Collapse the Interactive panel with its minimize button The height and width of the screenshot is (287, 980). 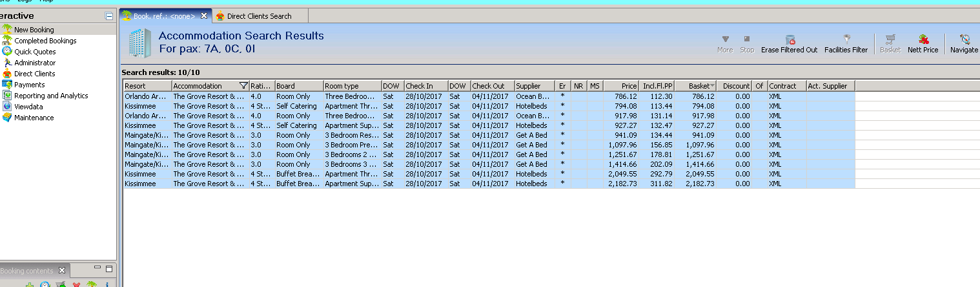pos(109,16)
